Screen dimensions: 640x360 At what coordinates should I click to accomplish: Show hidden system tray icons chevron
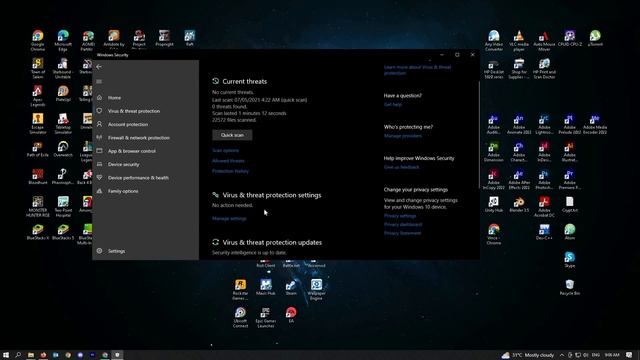[562, 355]
